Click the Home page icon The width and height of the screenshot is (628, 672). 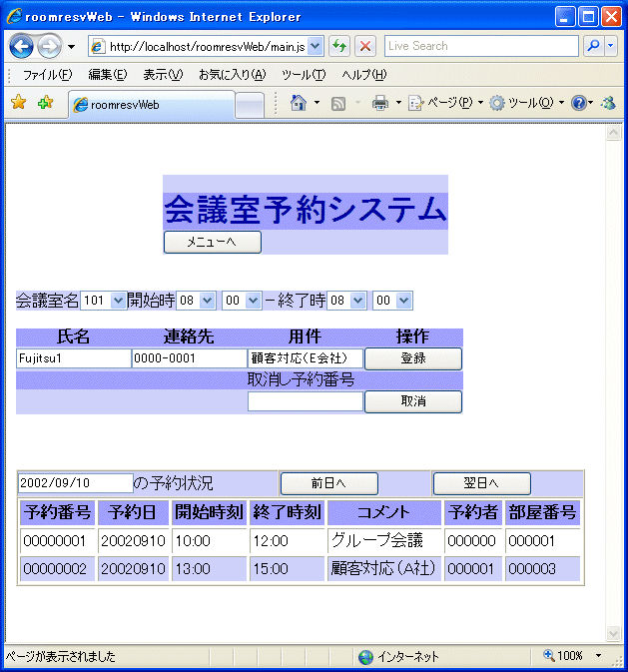(x=298, y=103)
